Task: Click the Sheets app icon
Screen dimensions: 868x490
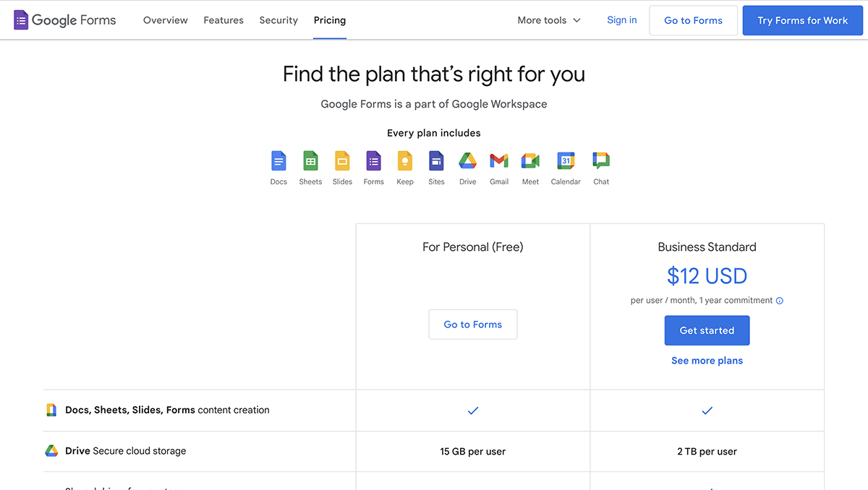Action: (x=310, y=160)
